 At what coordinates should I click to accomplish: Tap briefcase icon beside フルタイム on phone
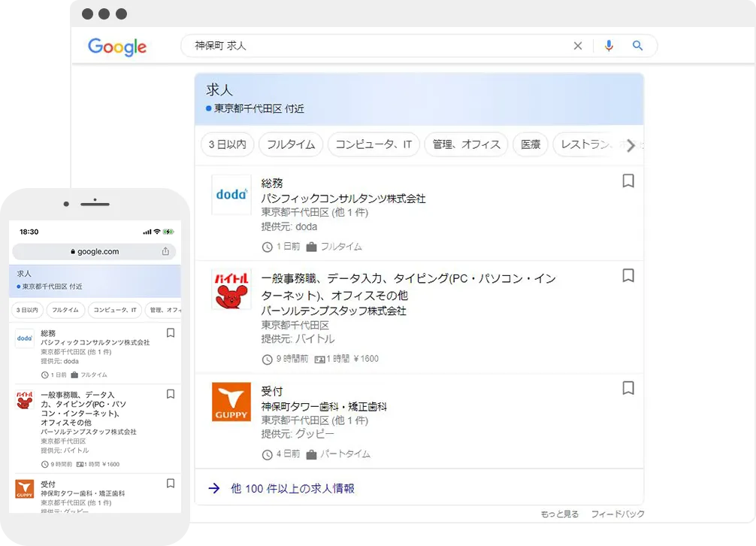click(x=74, y=375)
